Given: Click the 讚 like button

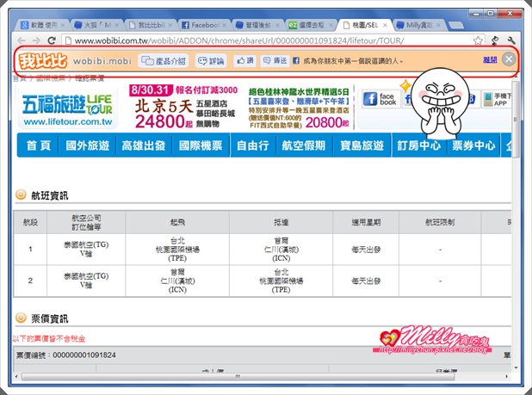Looking at the screenshot, I should (244, 61).
